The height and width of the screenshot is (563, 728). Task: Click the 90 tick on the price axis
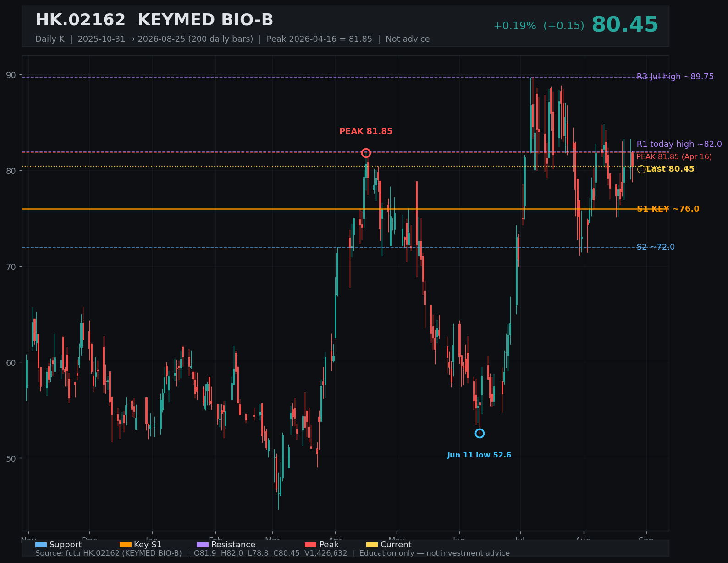[x=11, y=75]
